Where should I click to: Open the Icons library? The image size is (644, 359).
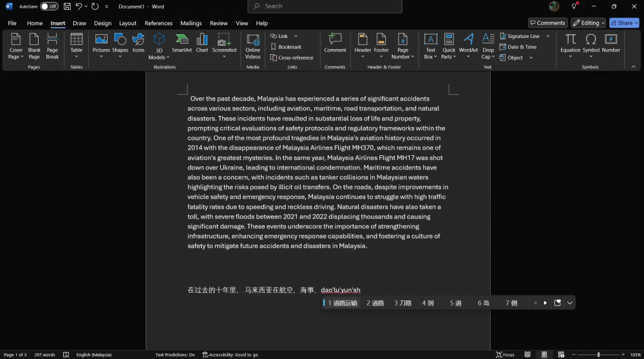coord(138,43)
